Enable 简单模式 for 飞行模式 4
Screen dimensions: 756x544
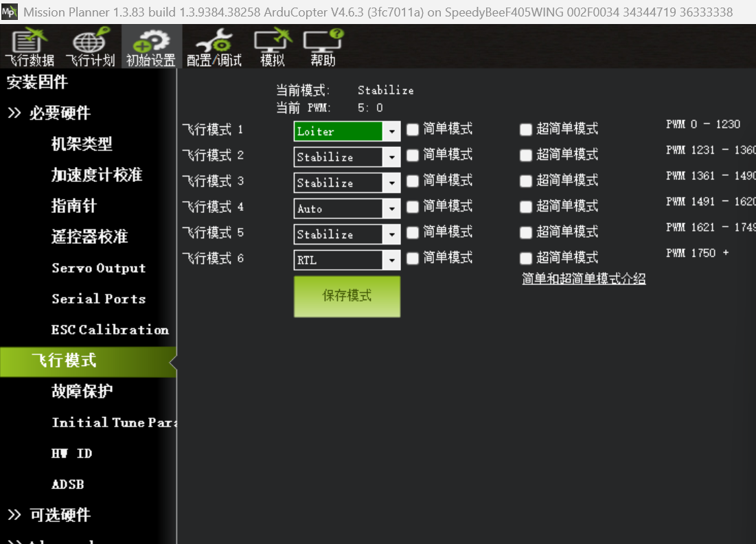pyautogui.click(x=412, y=207)
